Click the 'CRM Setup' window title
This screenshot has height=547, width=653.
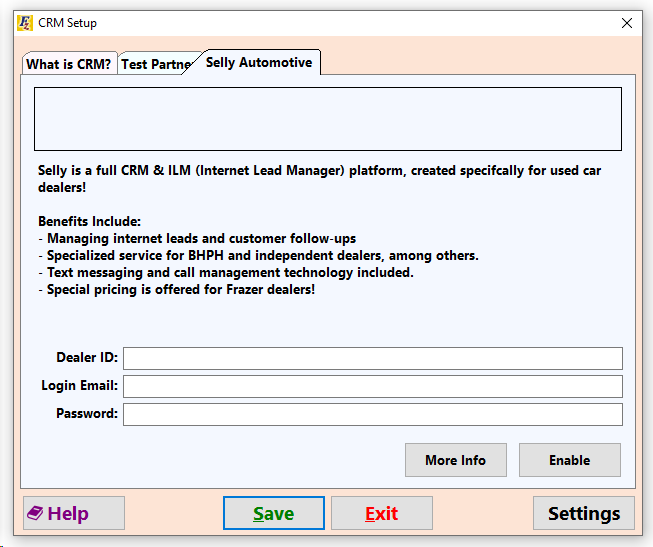coord(67,23)
